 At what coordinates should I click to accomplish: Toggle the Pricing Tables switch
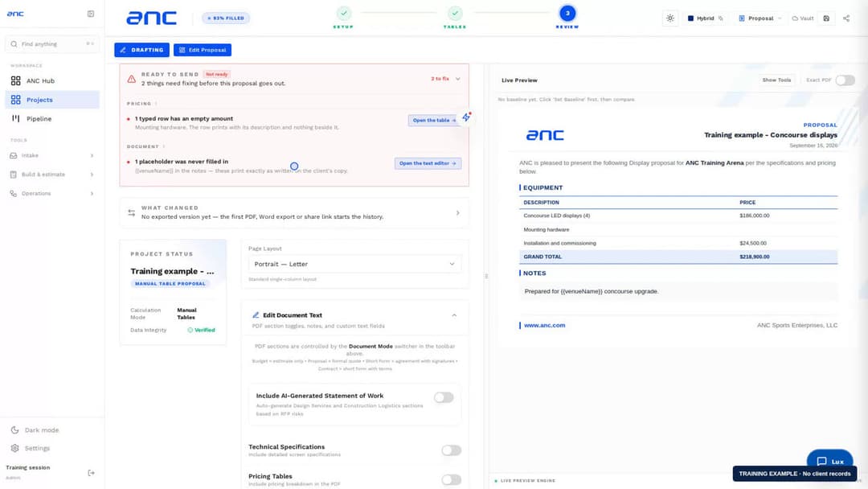[451, 479]
